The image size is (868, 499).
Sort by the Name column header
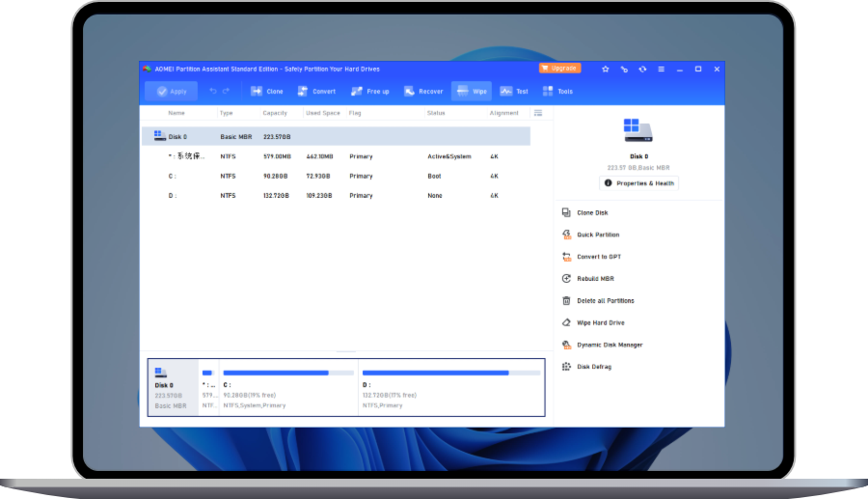click(176, 113)
